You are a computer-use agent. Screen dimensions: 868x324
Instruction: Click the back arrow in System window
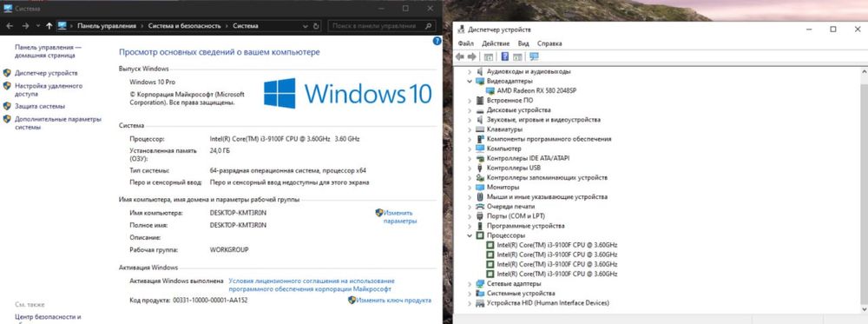10,26
